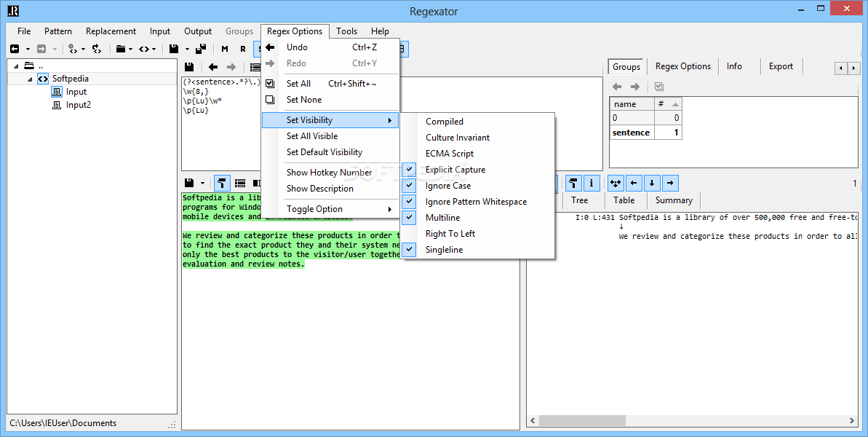
Task: Open the folder icon dropdown arrow
Action: 131,49
